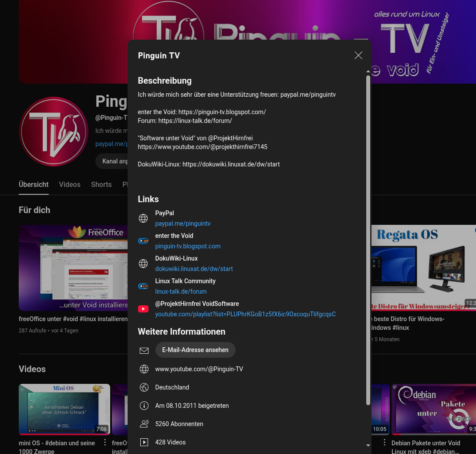Image resolution: width=476 pixels, height=454 pixels.
Task: Click the YouTube icon beside @ProjektHirnfrei VoidSoftware
Action: pos(143,309)
